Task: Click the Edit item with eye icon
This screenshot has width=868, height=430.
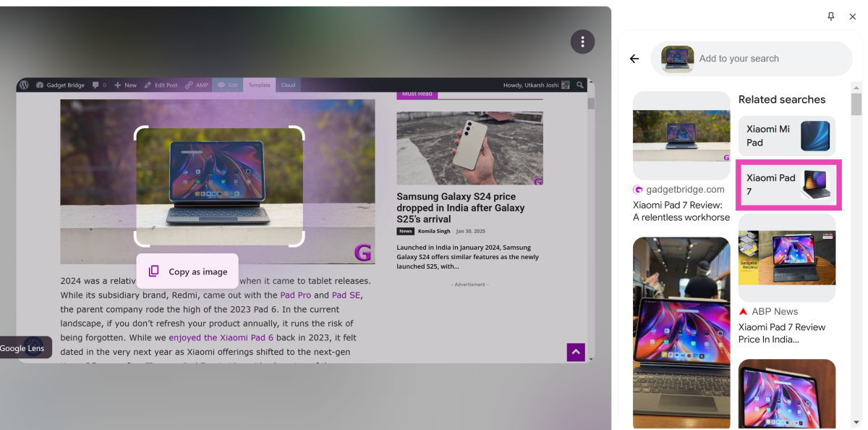Action: pos(228,85)
